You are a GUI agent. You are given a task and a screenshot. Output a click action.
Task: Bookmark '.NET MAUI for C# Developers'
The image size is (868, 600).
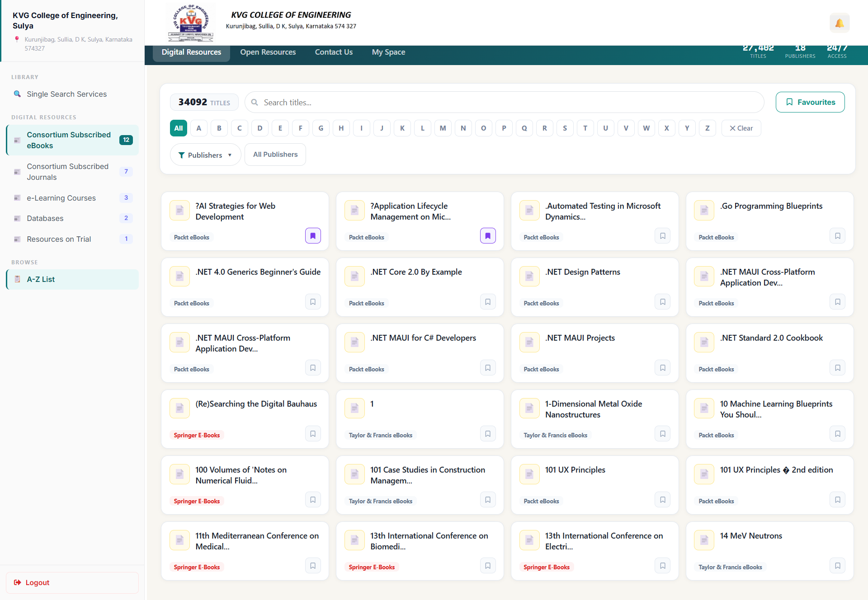pos(488,368)
